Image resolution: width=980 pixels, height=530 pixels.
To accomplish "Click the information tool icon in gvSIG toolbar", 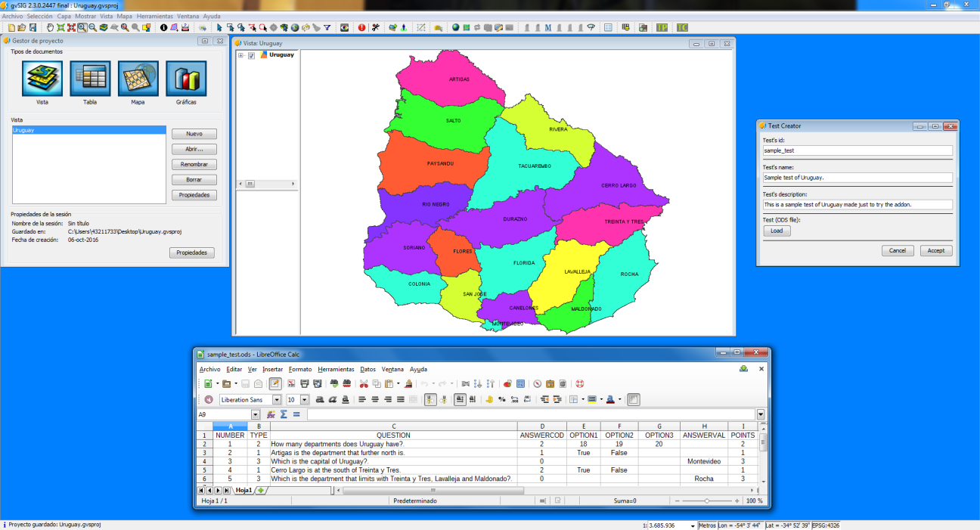I will (x=163, y=28).
